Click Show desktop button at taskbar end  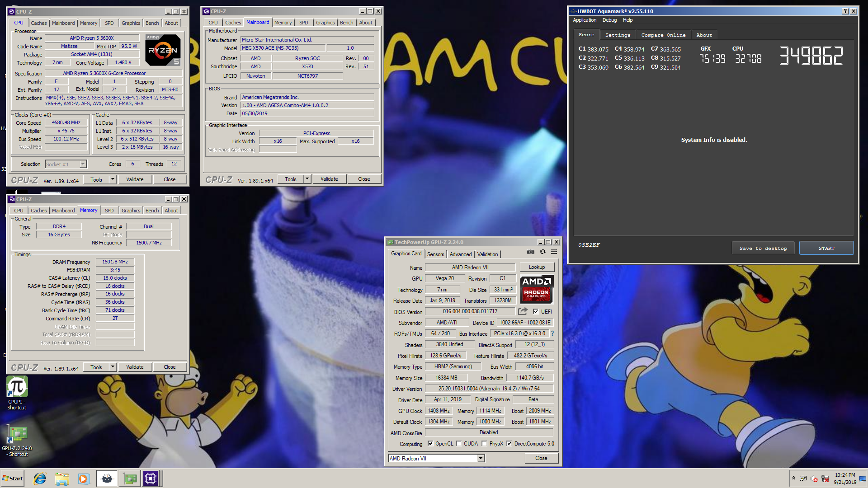click(x=863, y=479)
